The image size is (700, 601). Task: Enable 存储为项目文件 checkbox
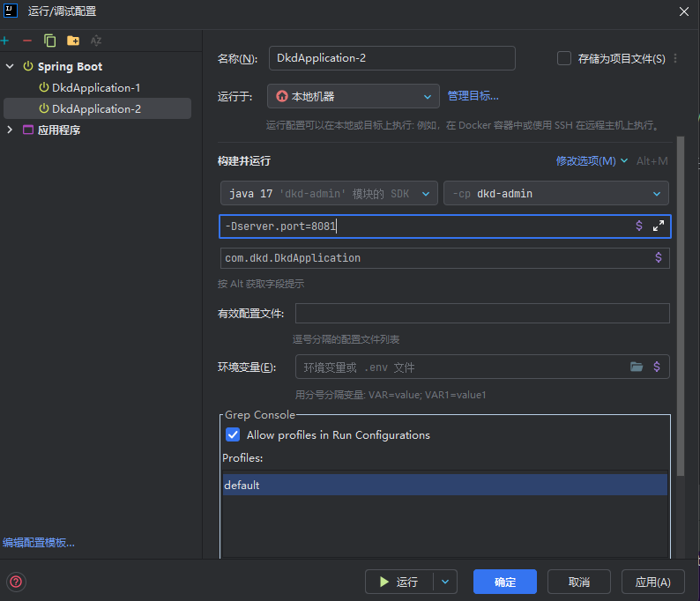564,58
